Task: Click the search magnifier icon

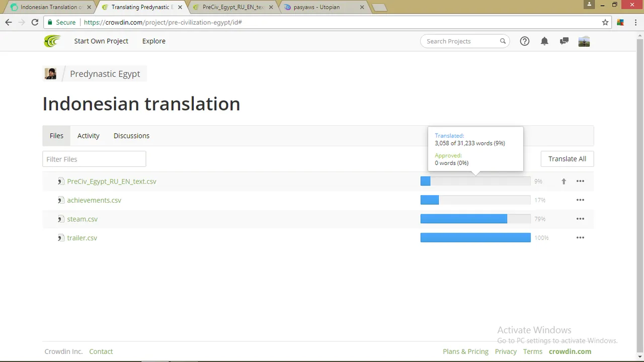Action: pyautogui.click(x=503, y=41)
